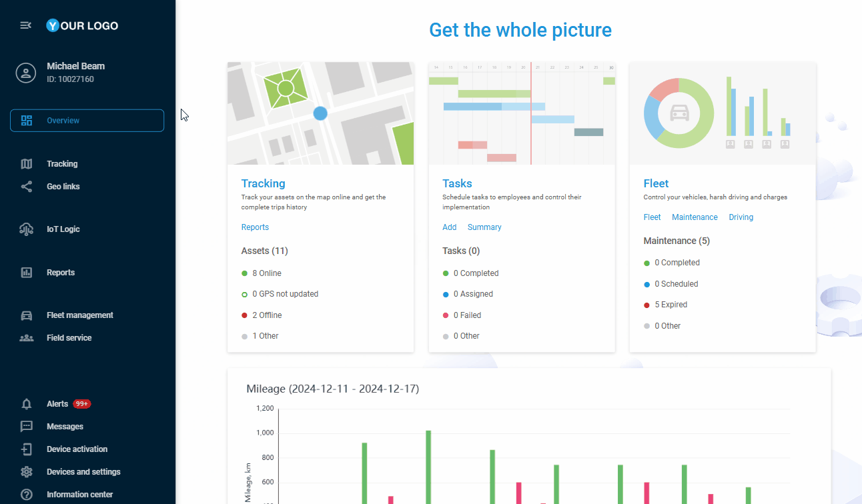The image size is (862, 504).
Task: Click the Tasks (0) heading
Action: [x=461, y=251]
